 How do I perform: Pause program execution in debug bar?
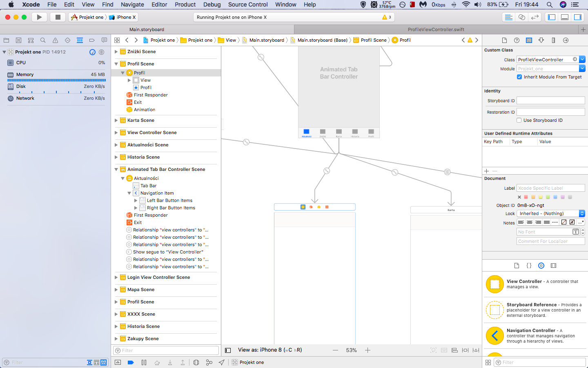point(144,362)
